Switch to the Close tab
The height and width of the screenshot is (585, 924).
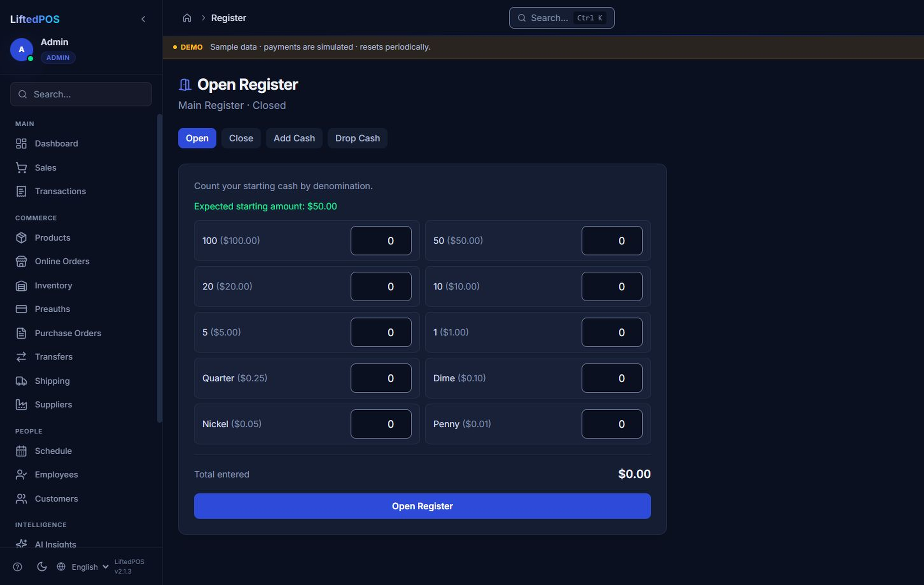point(241,138)
